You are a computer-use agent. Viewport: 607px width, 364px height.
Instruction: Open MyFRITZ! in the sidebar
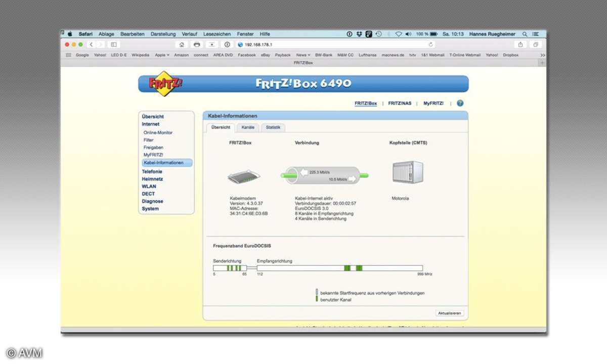pos(153,155)
